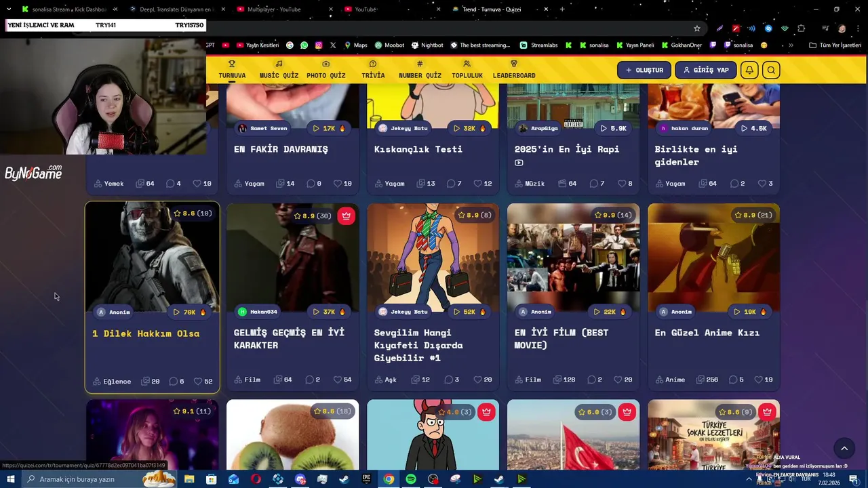Click the heart icon on Kıskançlık Testi card

477,183
